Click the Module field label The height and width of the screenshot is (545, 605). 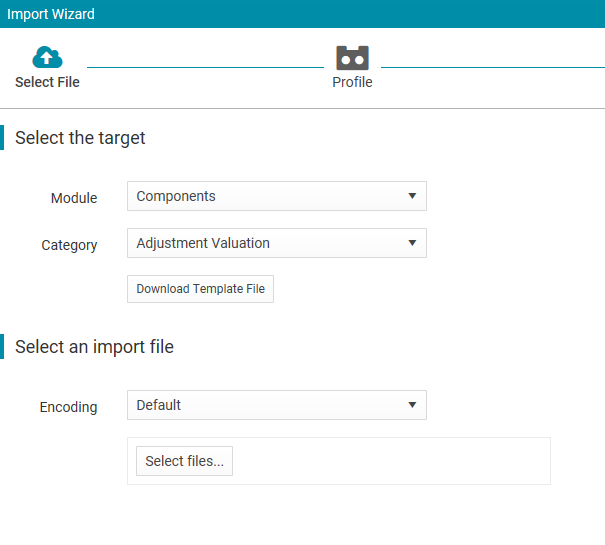pyautogui.click(x=74, y=198)
